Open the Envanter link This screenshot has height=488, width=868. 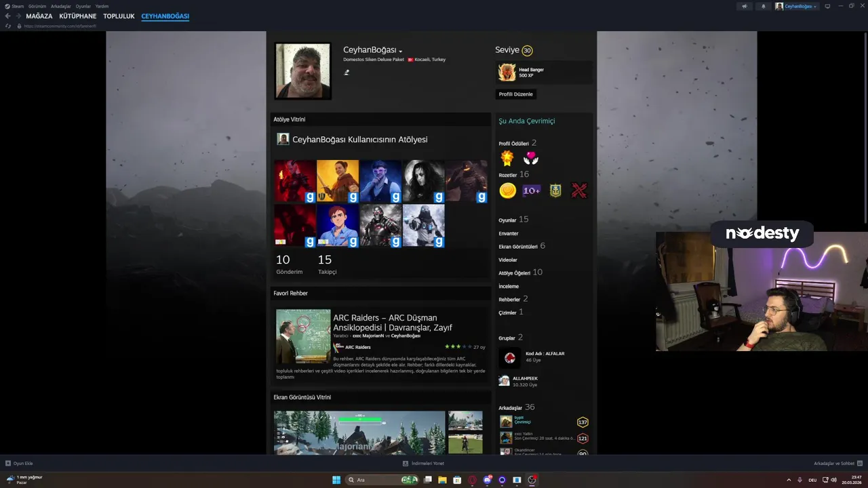[x=509, y=234]
